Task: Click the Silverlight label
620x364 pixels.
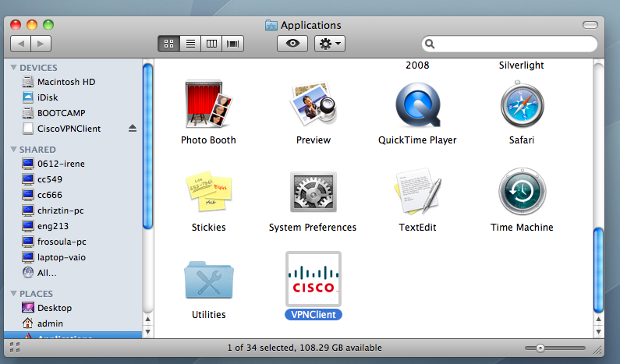Action: pyautogui.click(x=521, y=65)
